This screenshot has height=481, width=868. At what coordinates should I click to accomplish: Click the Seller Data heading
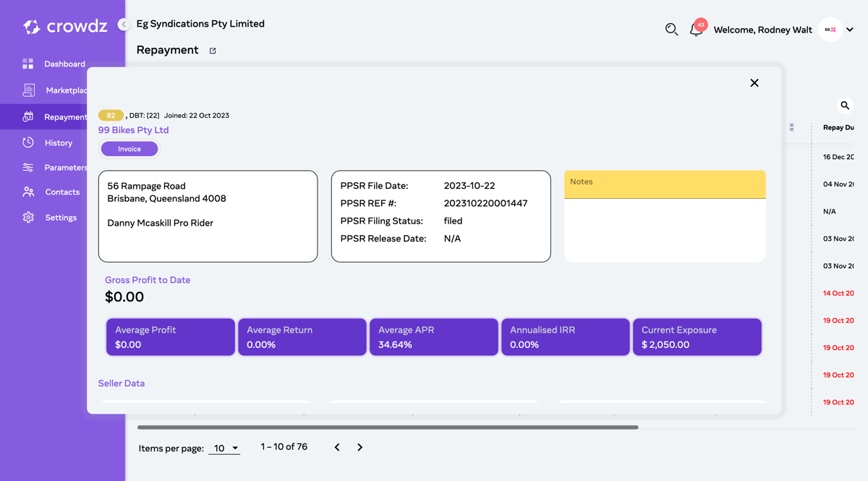click(x=122, y=383)
